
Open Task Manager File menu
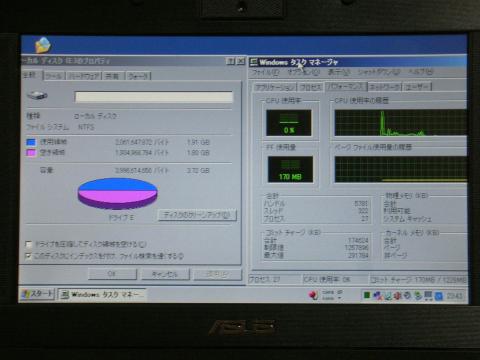(265, 72)
